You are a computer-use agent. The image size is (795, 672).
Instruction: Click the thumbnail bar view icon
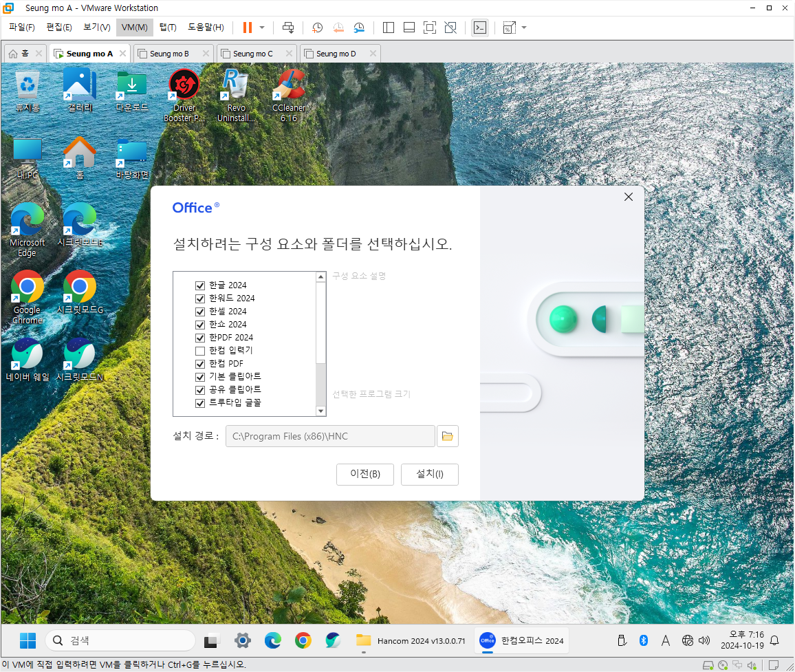coord(409,28)
